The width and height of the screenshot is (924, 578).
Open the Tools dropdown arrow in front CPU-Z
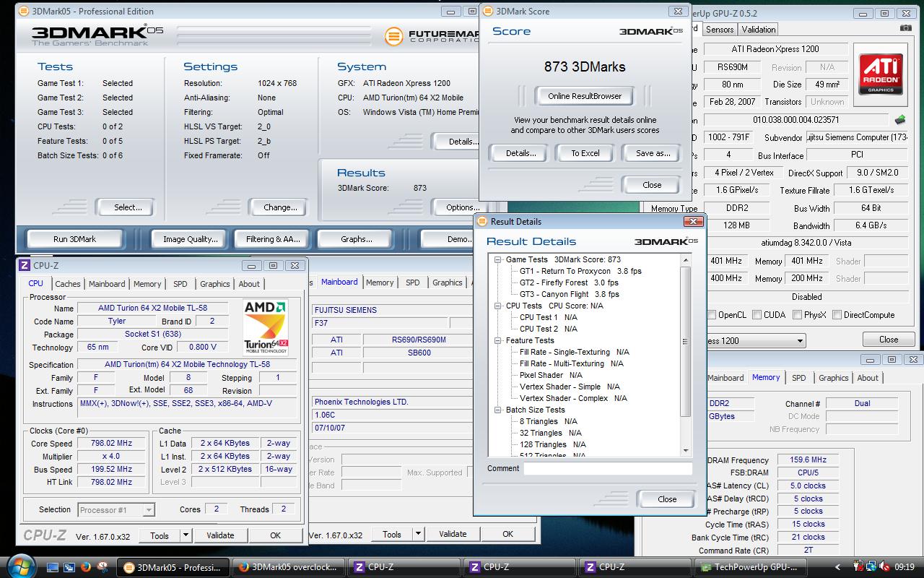[x=186, y=535]
